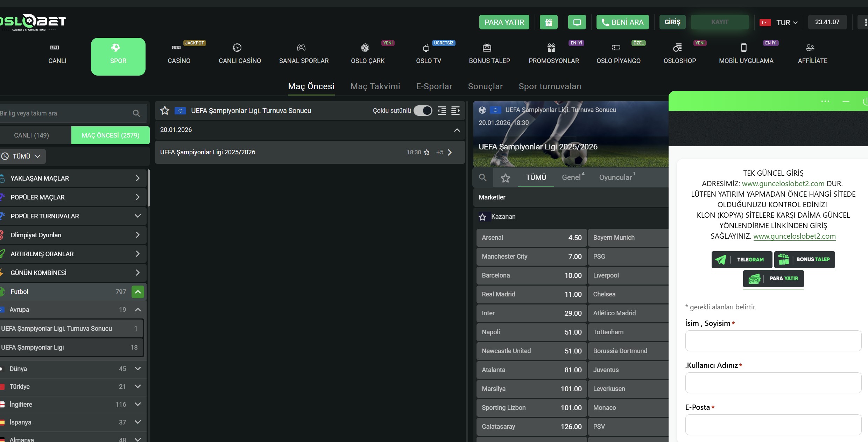868x442 pixels.
Task: Click the collapse-all list icon next to the toggle
Action: [x=442, y=111]
